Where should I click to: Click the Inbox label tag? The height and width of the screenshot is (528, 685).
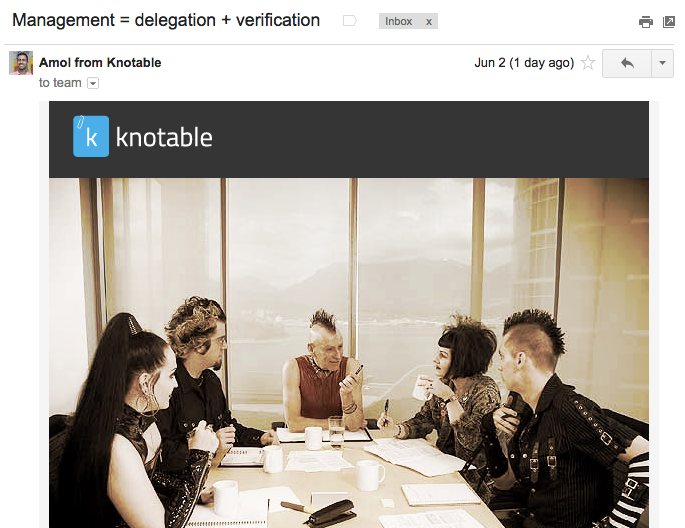point(398,21)
